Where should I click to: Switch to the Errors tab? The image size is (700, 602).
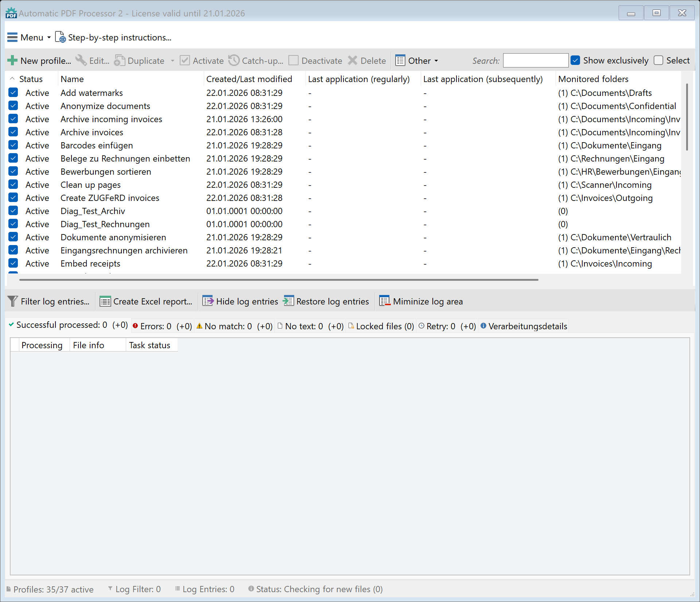coord(162,326)
